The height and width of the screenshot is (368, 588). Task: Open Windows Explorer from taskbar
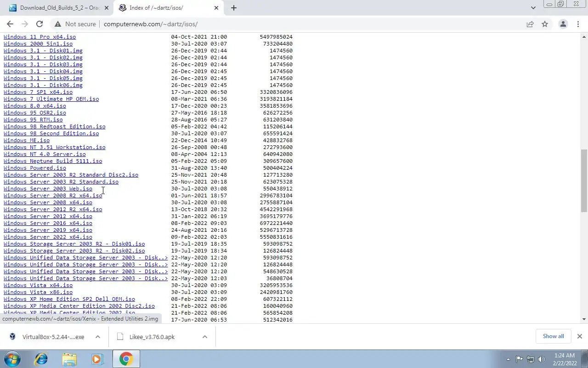pos(69,359)
